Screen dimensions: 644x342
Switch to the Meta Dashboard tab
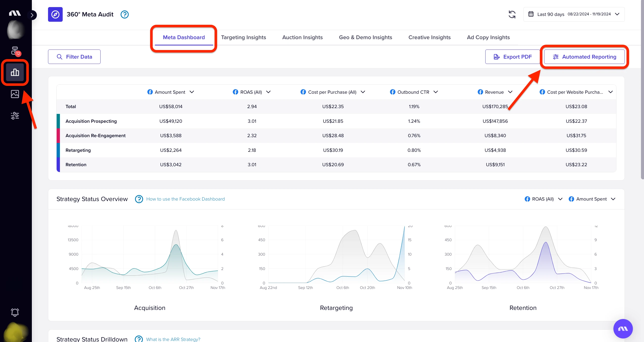(x=184, y=37)
